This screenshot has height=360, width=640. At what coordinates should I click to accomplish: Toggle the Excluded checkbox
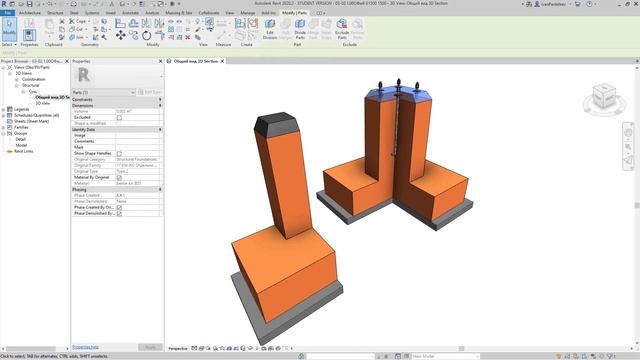coord(119,118)
